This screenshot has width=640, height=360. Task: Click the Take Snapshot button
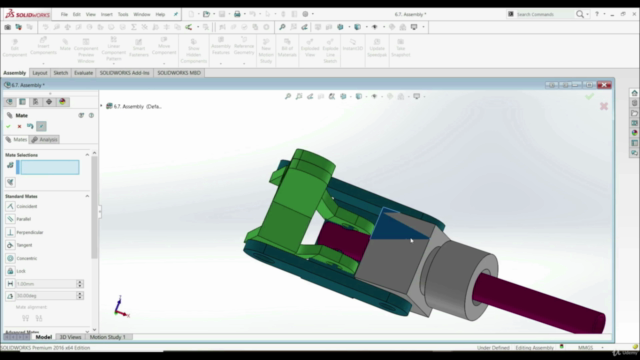click(x=400, y=48)
